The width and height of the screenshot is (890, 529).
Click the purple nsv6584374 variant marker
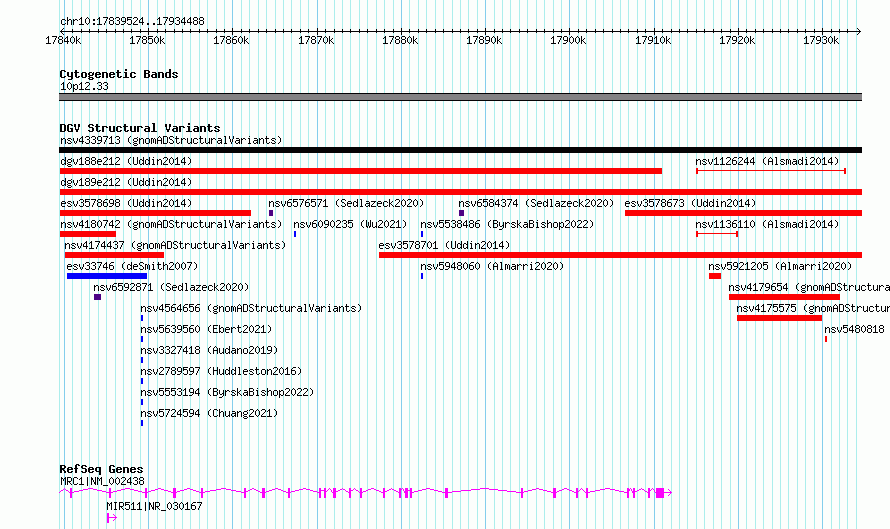click(461, 213)
